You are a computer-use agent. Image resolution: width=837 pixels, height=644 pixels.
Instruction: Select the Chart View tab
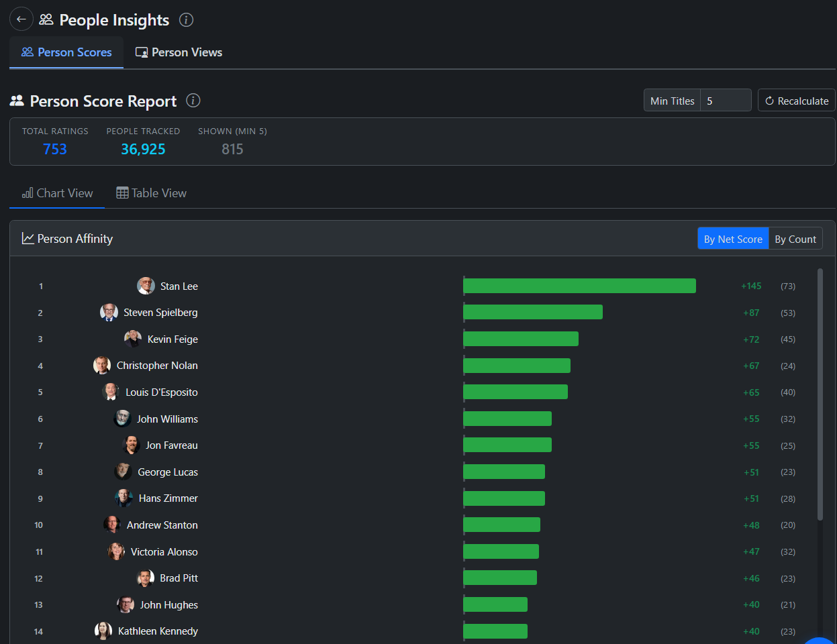(57, 193)
